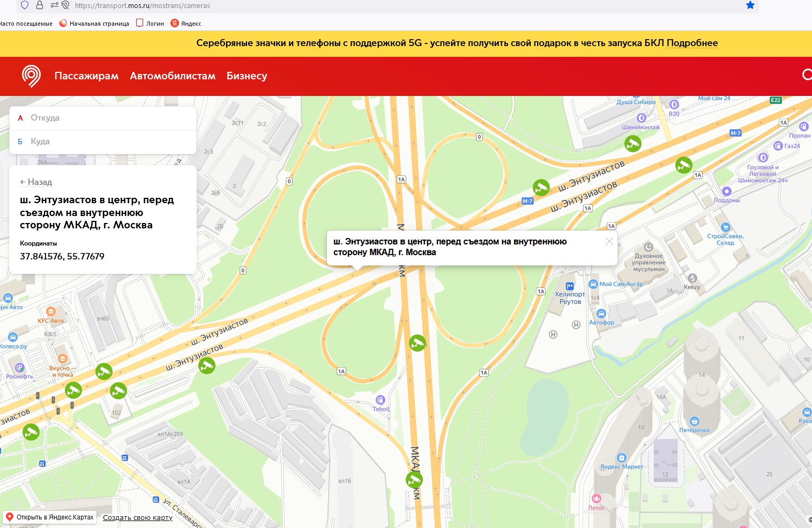812x528 pixels.
Task: Click the Откуда origin input field
Action: [x=107, y=118]
